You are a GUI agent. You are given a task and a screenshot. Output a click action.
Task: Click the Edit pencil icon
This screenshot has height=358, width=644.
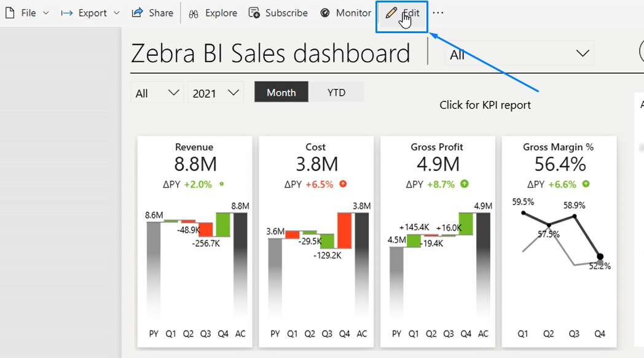pos(391,13)
